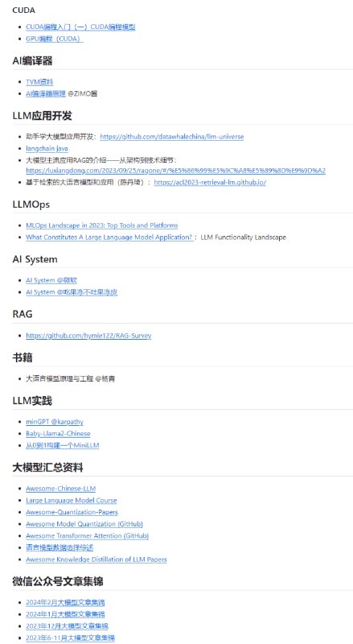
Task: Open the 从0到1构建一个MiniLLM link
Action: pyautogui.click(x=63, y=445)
